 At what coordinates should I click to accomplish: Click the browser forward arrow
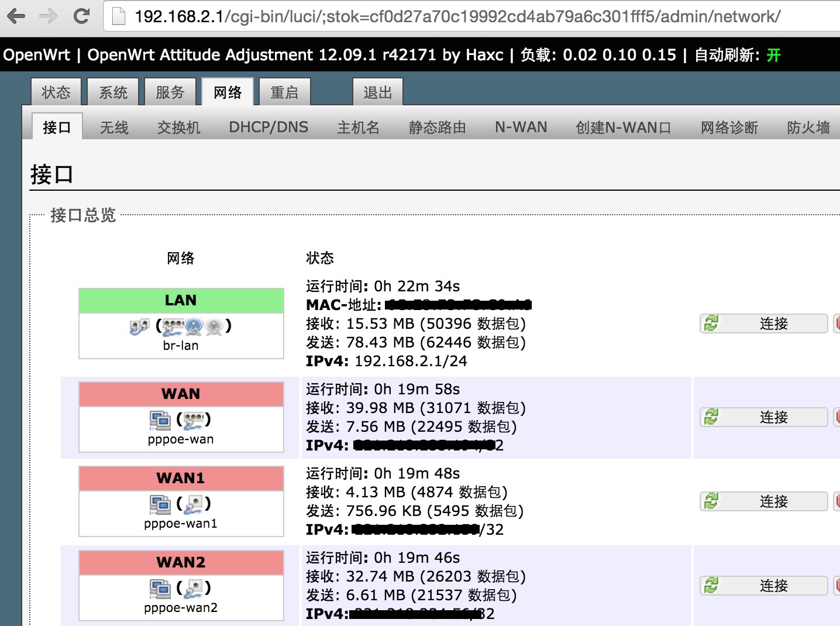[x=49, y=16]
